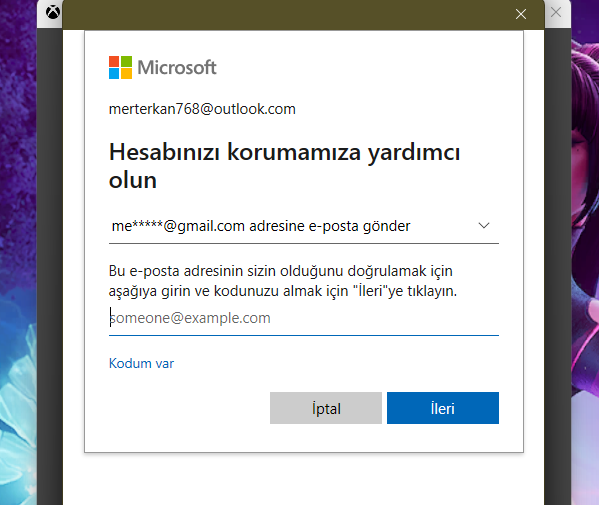Click the 'Hesabınızı korumamıza yardımcı olun' heading
This screenshot has height=505, width=599.
[285, 166]
